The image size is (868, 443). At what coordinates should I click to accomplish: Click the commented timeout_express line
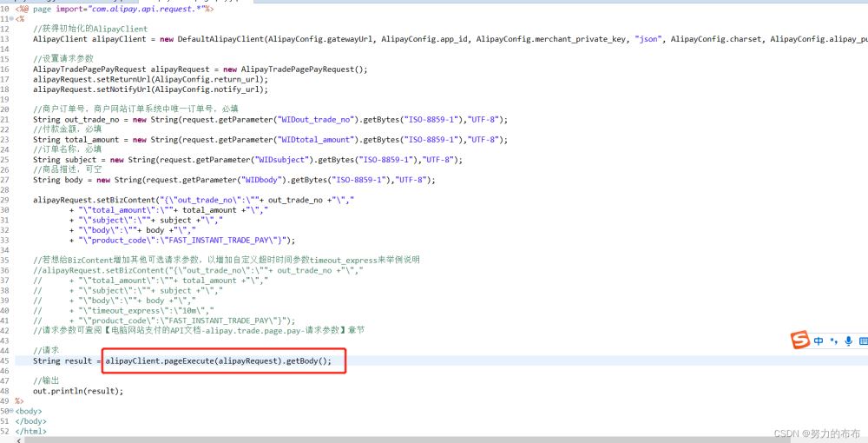(x=139, y=310)
